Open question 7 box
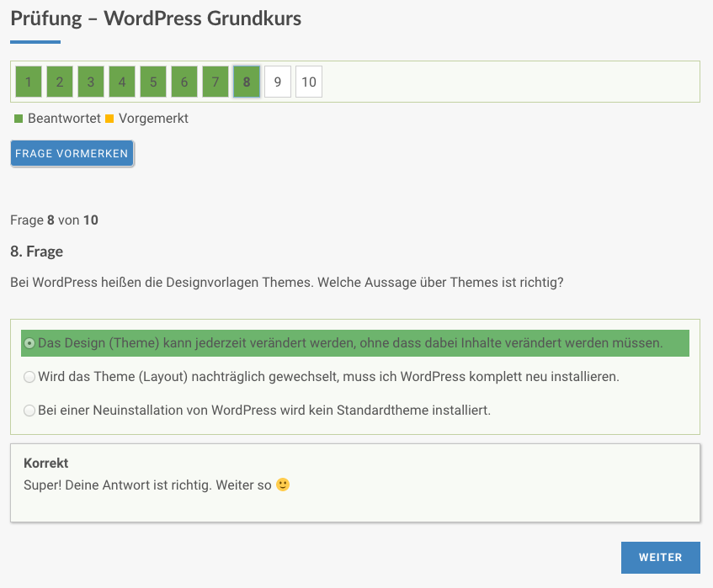The height and width of the screenshot is (588, 713). point(215,82)
